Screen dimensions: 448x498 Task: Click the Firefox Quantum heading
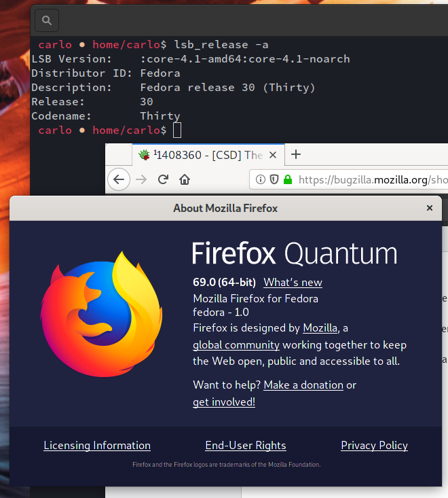tap(294, 253)
